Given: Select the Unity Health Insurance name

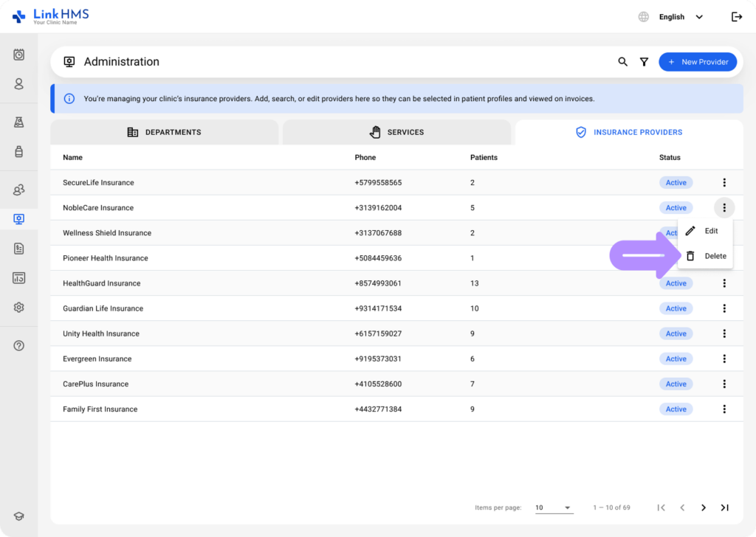Looking at the screenshot, I should [100, 333].
